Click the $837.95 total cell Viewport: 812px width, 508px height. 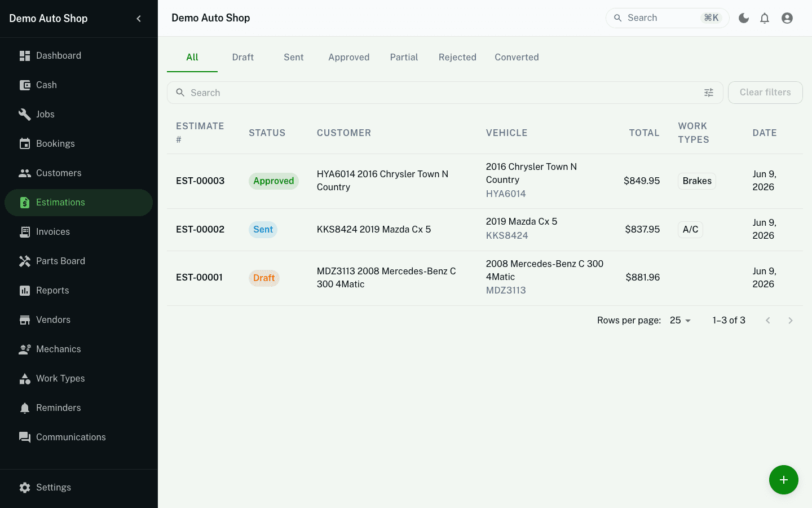click(x=642, y=230)
